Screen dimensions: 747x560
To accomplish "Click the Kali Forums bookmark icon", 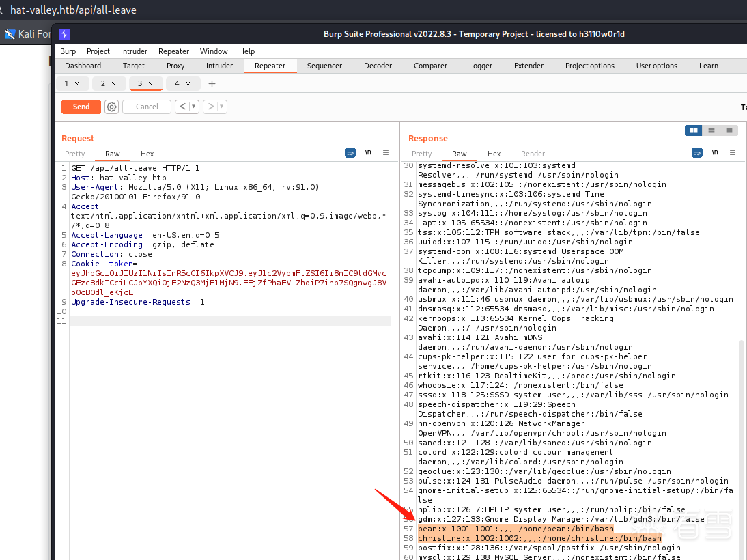I will click(x=10, y=34).
